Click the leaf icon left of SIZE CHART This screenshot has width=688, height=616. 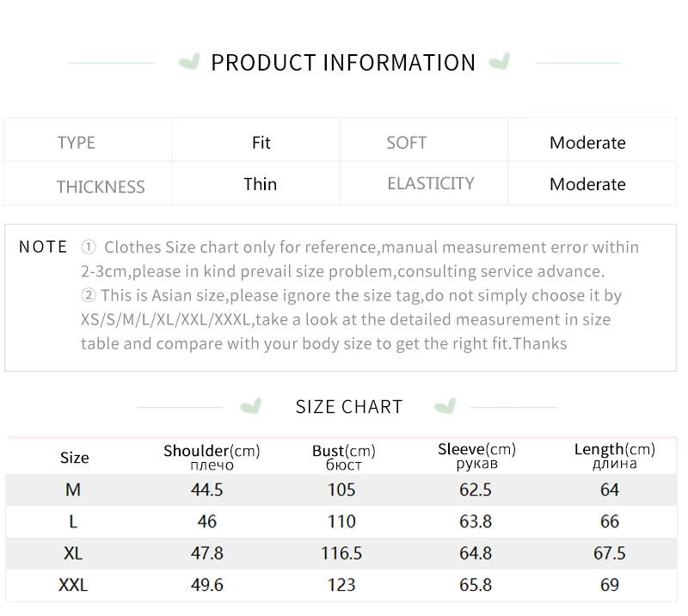coord(251,405)
